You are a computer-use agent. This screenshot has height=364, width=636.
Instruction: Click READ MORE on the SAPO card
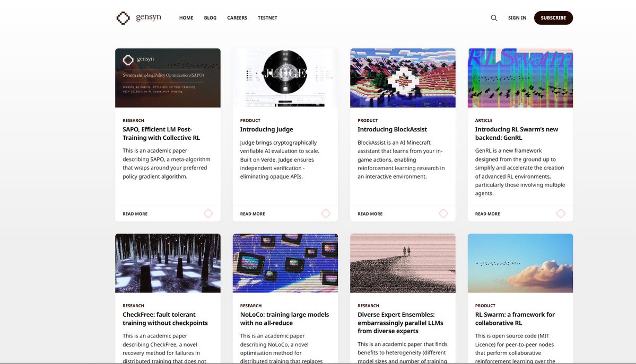tap(135, 214)
